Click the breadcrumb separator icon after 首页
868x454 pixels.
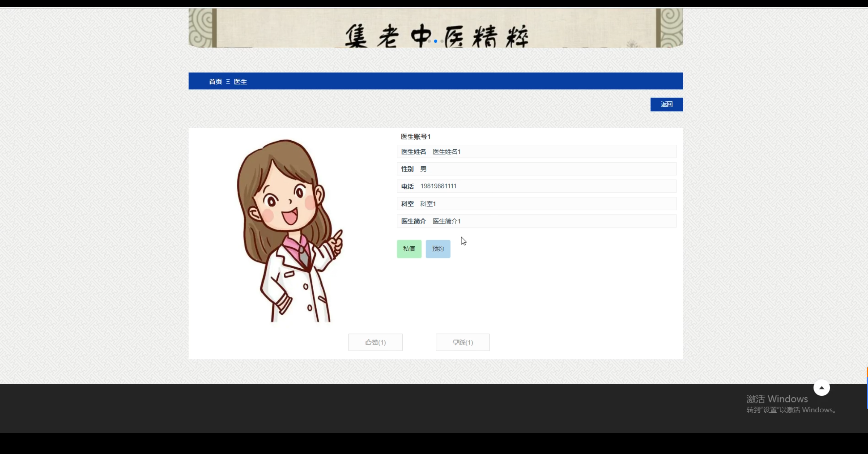(x=228, y=82)
